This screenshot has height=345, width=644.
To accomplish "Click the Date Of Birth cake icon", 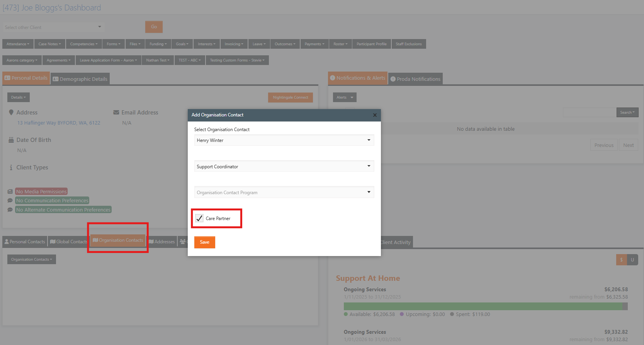I will [11, 140].
